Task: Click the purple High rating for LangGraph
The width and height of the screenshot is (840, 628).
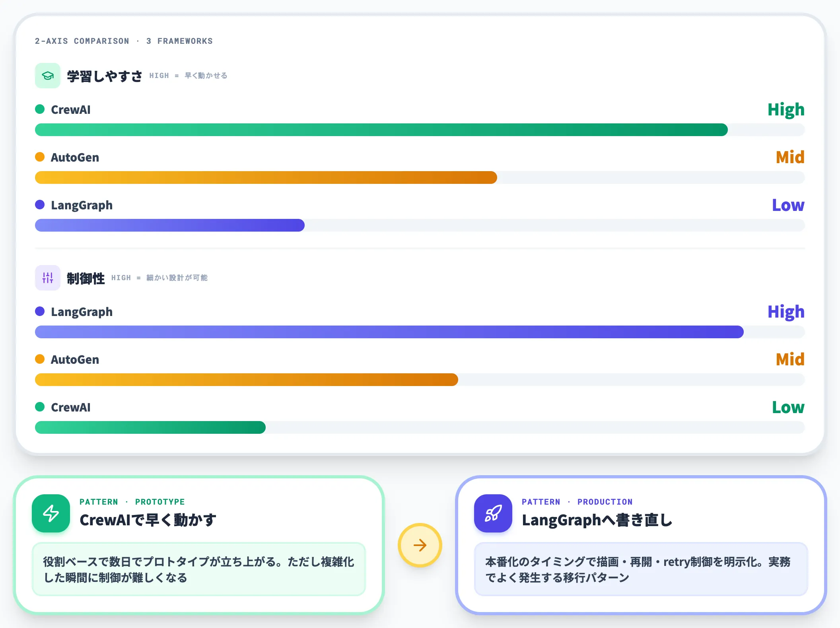Action: click(786, 312)
